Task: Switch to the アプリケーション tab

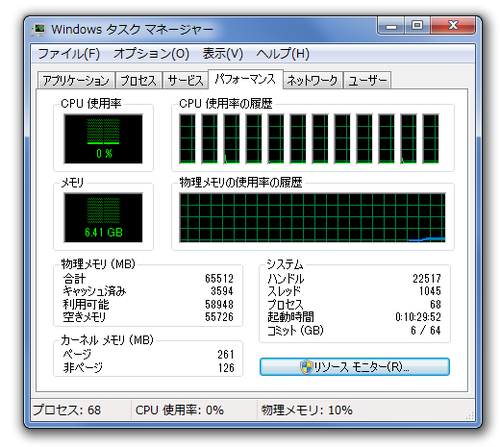Action: click(x=76, y=80)
